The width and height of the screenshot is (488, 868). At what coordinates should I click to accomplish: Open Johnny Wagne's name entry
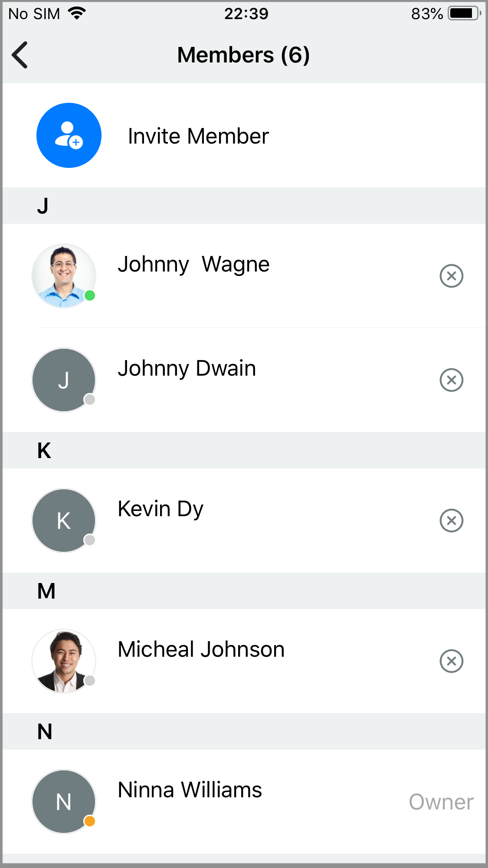point(193,264)
